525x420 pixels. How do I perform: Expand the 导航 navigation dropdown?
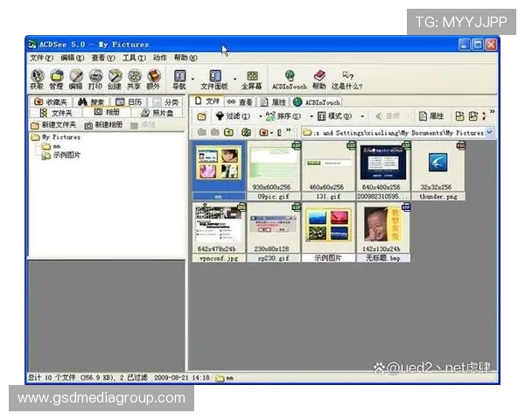click(x=192, y=78)
